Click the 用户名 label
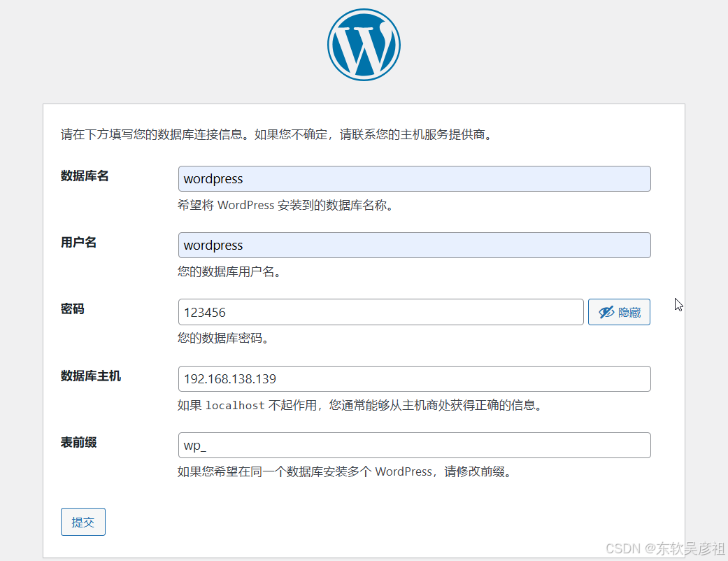Viewport: 728px width, 561px height. pyautogui.click(x=78, y=243)
